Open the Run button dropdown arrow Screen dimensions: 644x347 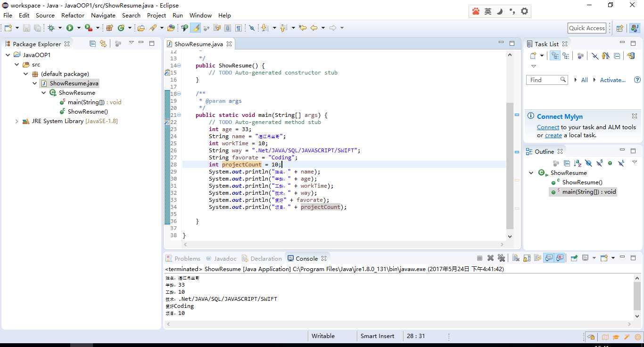point(79,28)
